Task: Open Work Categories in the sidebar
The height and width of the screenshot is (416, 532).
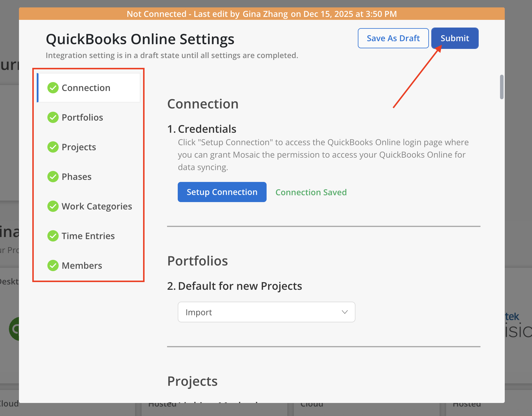Action: pyautogui.click(x=89, y=206)
